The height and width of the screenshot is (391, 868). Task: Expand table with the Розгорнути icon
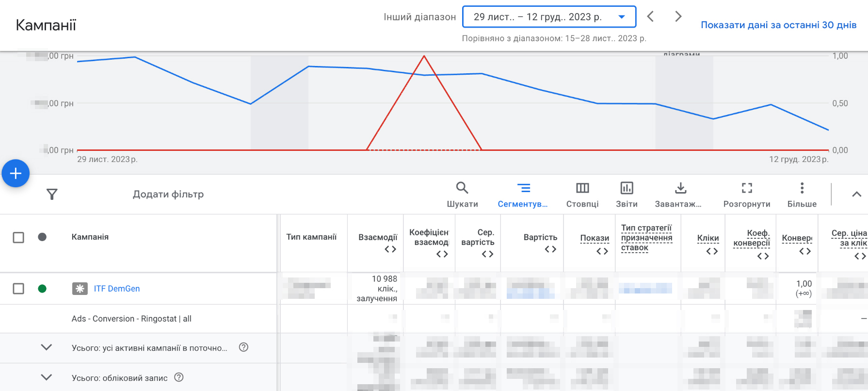click(747, 194)
